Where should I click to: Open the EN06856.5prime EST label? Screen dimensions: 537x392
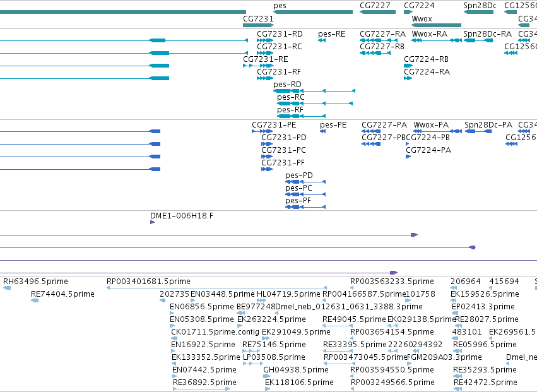202,307
